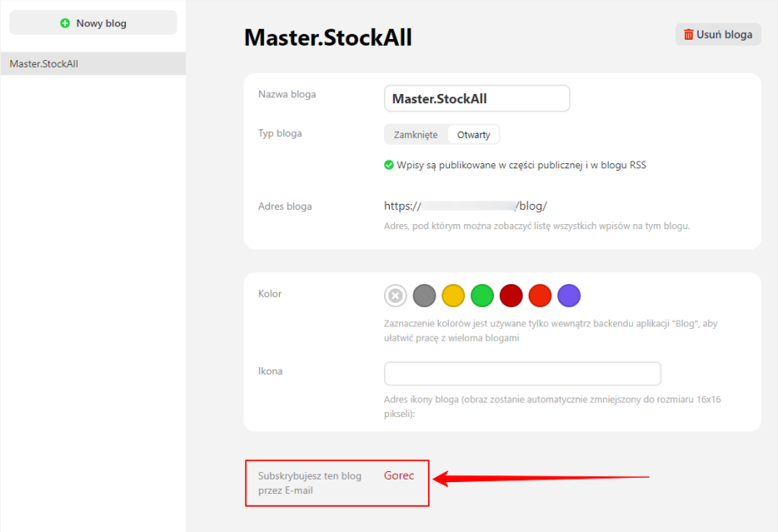Pick the dark red color swatch
Viewport: 778px width, 532px height.
pyautogui.click(x=511, y=295)
